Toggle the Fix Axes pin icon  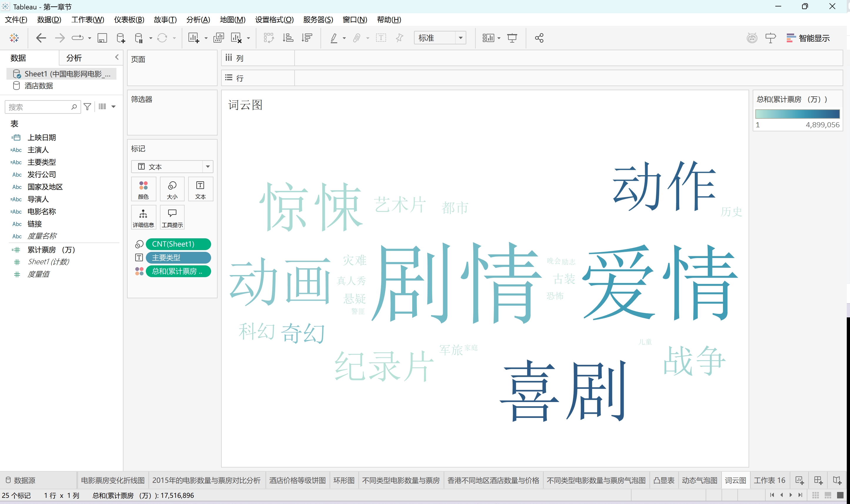click(x=400, y=38)
